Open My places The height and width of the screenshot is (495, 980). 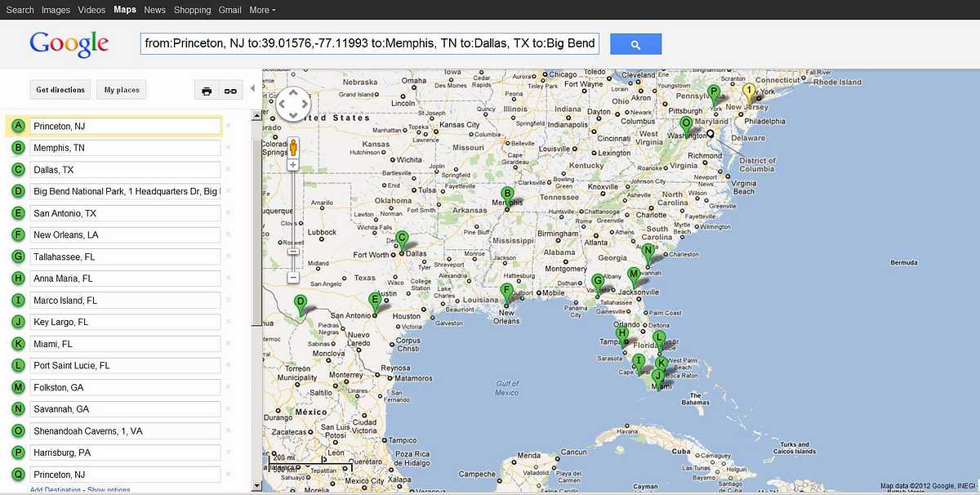pyautogui.click(x=122, y=90)
